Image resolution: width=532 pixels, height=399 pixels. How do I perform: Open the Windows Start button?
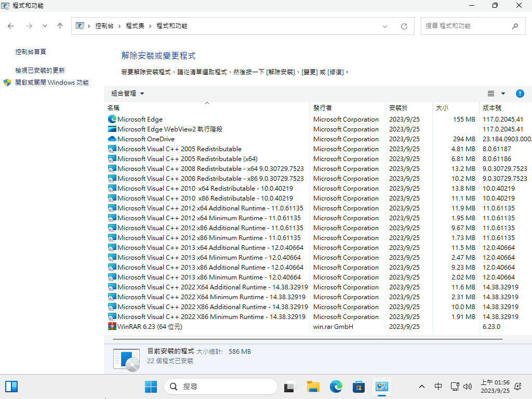click(x=151, y=387)
